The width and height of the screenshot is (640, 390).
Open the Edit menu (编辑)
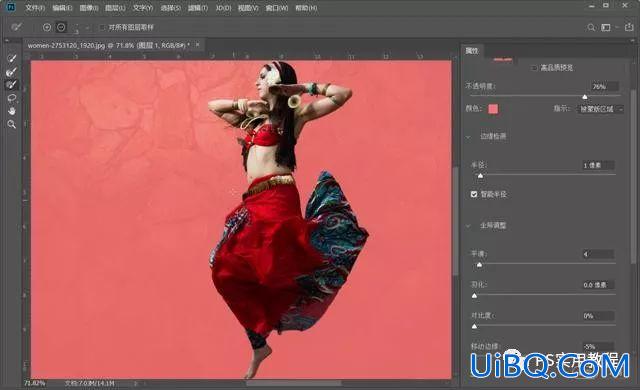(62, 8)
